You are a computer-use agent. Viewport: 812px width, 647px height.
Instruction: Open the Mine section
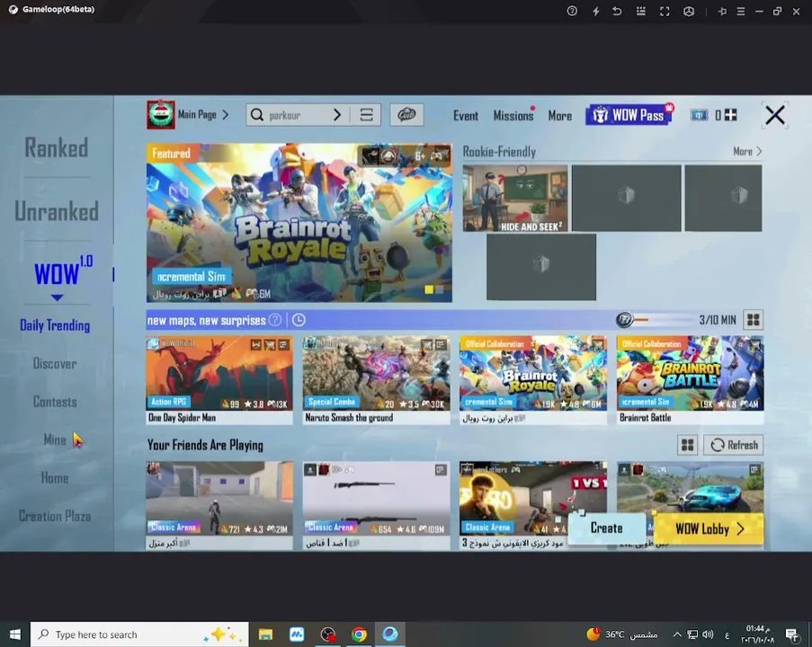click(x=55, y=440)
